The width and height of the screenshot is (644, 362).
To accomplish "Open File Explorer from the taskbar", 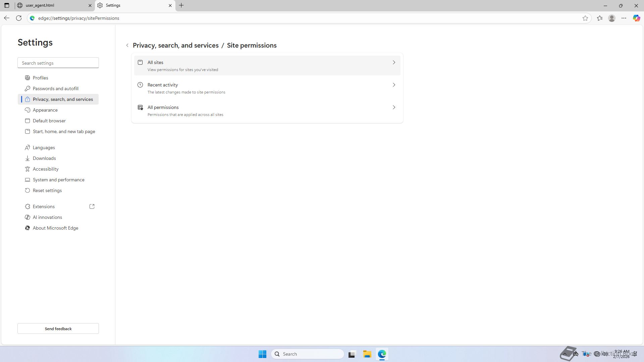I will pyautogui.click(x=367, y=354).
